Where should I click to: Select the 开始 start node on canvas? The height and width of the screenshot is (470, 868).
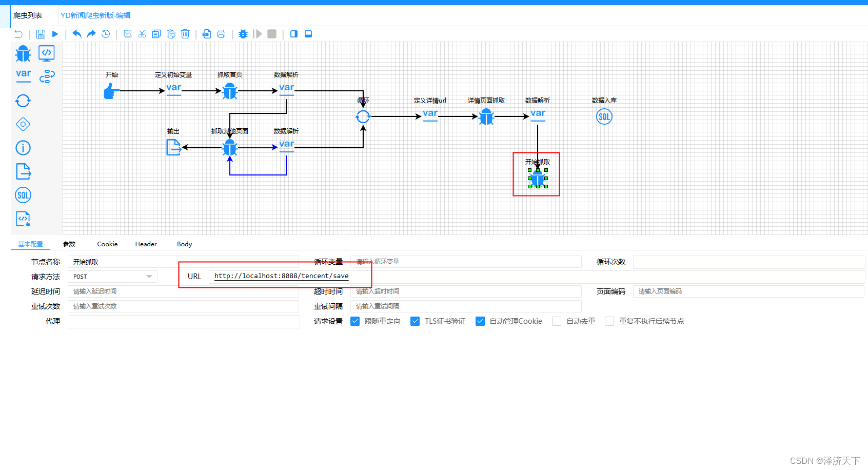pyautogui.click(x=111, y=91)
